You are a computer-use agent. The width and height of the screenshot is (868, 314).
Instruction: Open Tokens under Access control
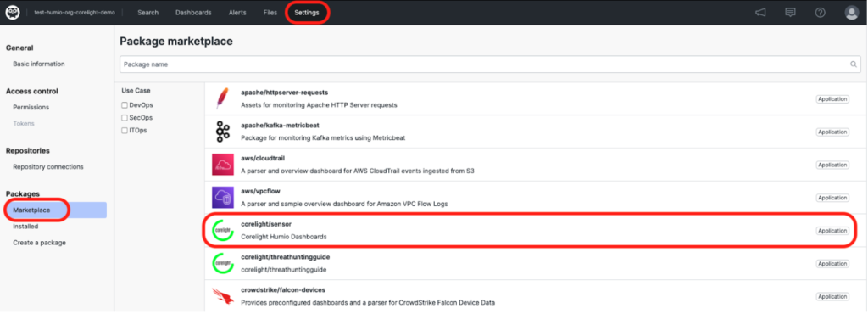(x=23, y=123)
